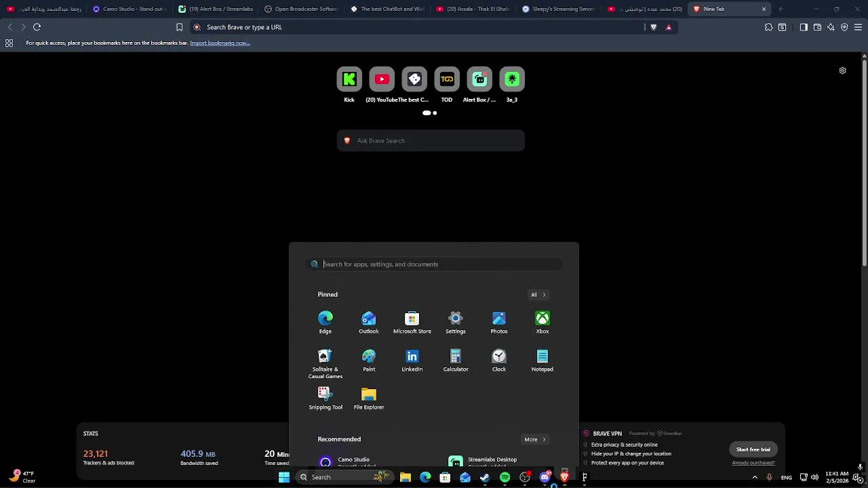Launch Notepad pinned app
Image resolution: width=868 pixels, height=488 pixels.
click(542, 361)
